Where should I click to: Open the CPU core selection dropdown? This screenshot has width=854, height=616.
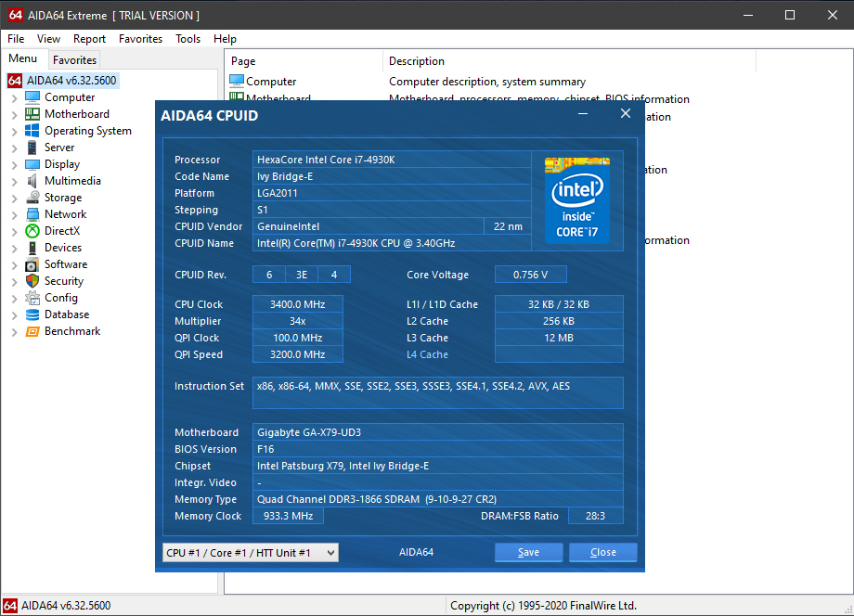point(251,553)
